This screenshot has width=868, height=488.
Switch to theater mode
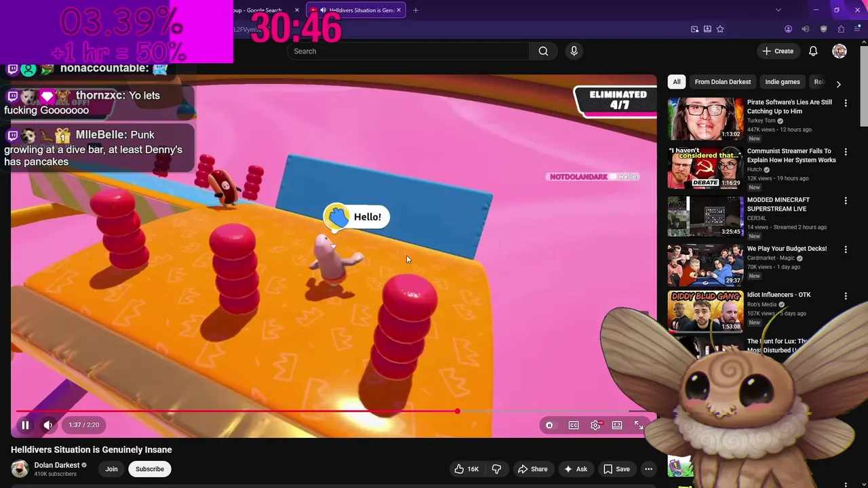click(617, 425)
